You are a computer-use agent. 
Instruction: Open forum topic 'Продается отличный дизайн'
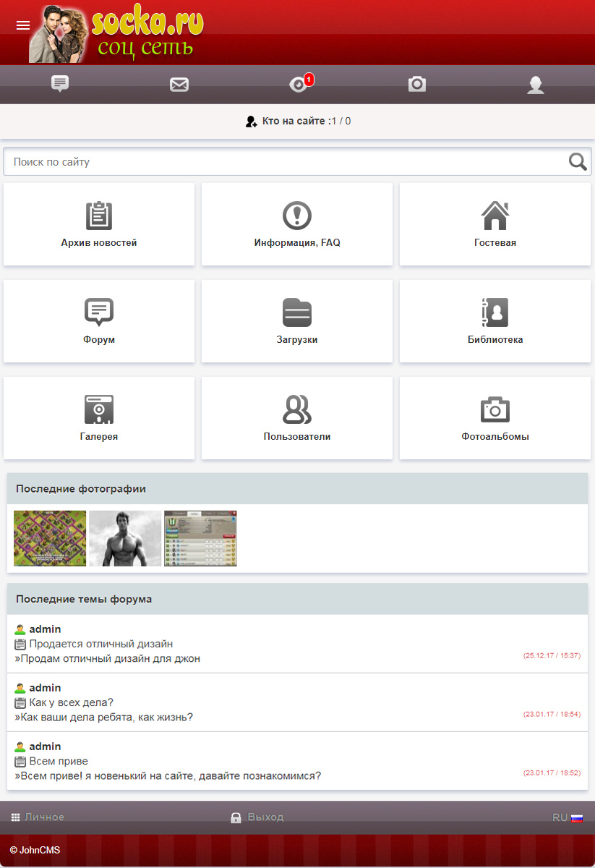point(101,644)
